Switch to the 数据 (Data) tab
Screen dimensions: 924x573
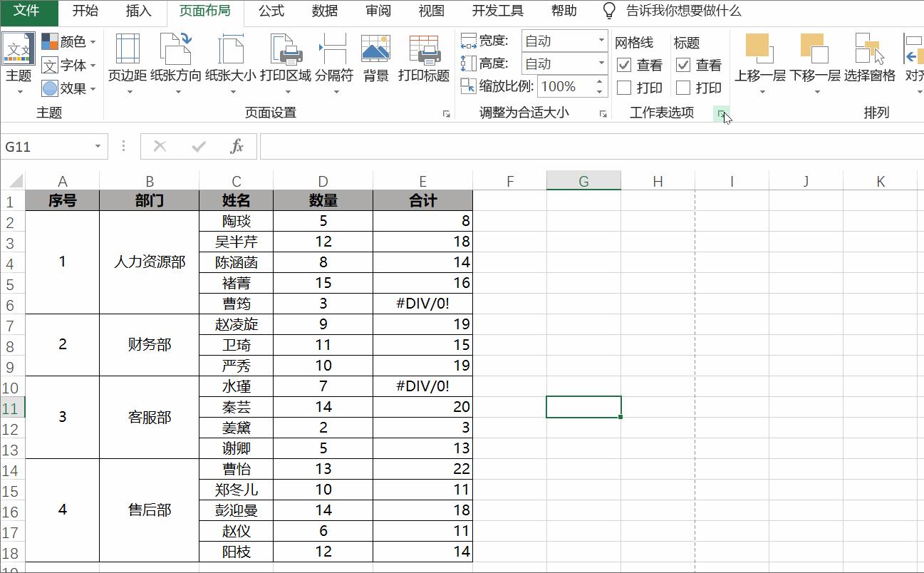click(x=324, y=11)
